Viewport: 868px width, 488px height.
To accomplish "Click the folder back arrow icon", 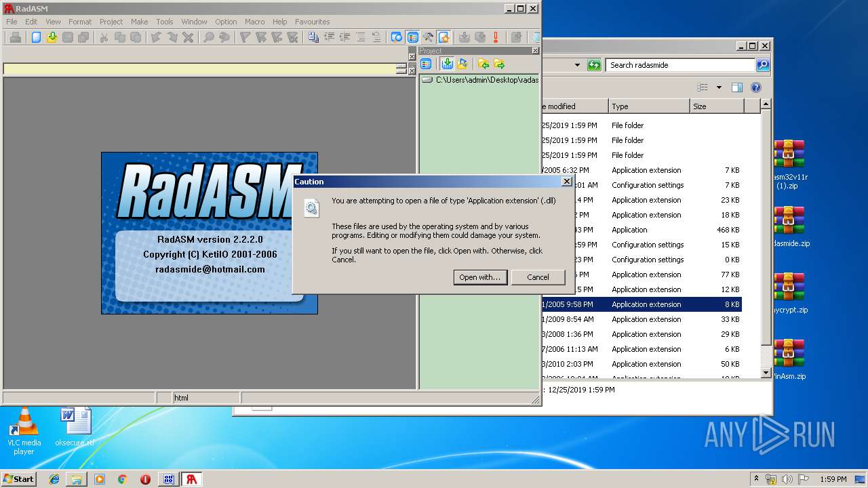I will 484,64.
